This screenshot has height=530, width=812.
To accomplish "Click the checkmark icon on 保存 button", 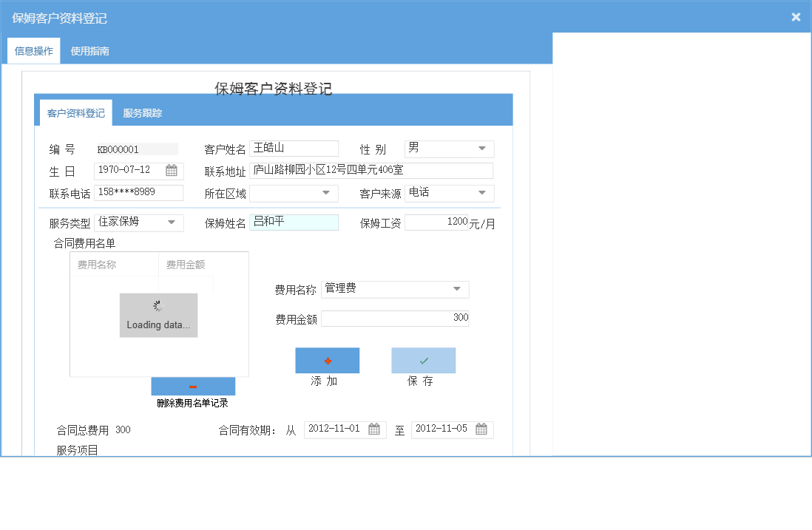I will [423, 360].
